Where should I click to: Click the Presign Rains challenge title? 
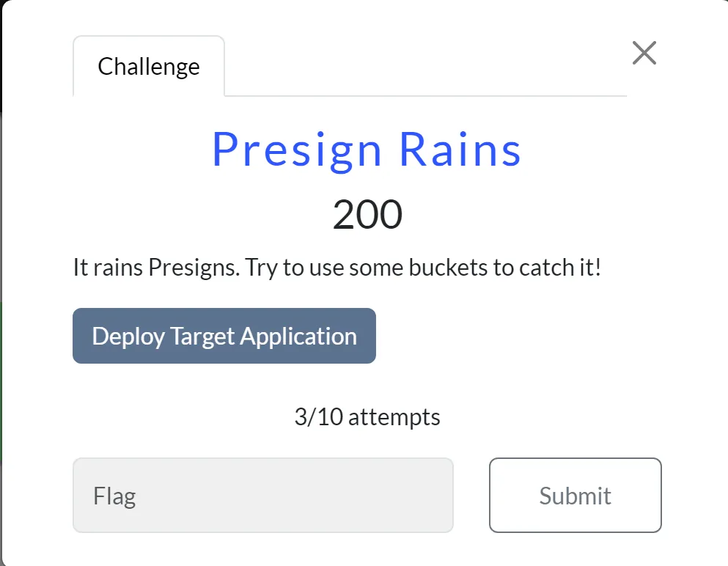[x=367, y=149]
